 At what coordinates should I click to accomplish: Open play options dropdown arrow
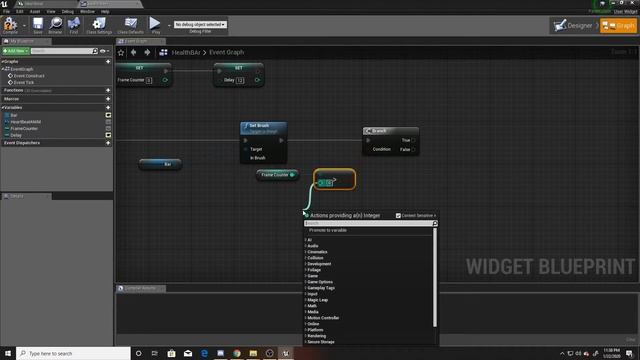169,25
